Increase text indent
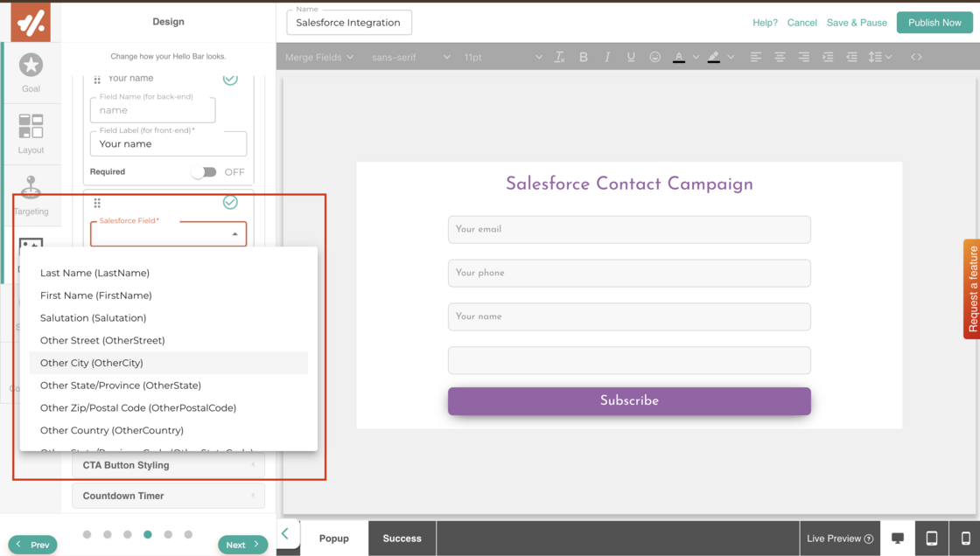 (x=828, y=57)
